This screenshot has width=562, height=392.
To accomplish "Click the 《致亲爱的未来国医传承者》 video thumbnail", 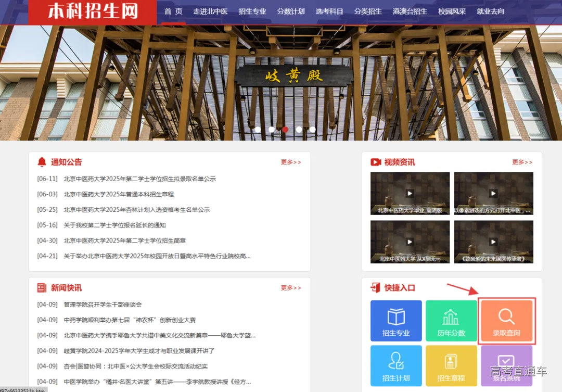I will tap(493, 242).
